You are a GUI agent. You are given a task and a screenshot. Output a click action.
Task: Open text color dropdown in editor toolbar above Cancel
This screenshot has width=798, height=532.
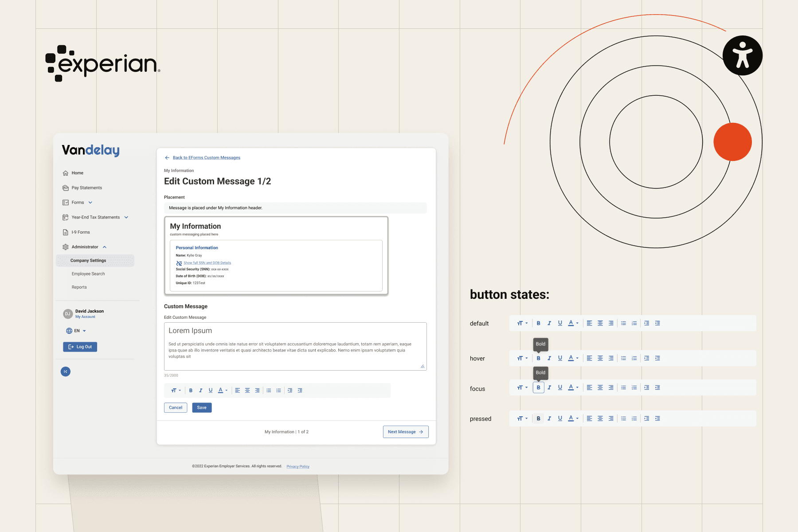223,391
